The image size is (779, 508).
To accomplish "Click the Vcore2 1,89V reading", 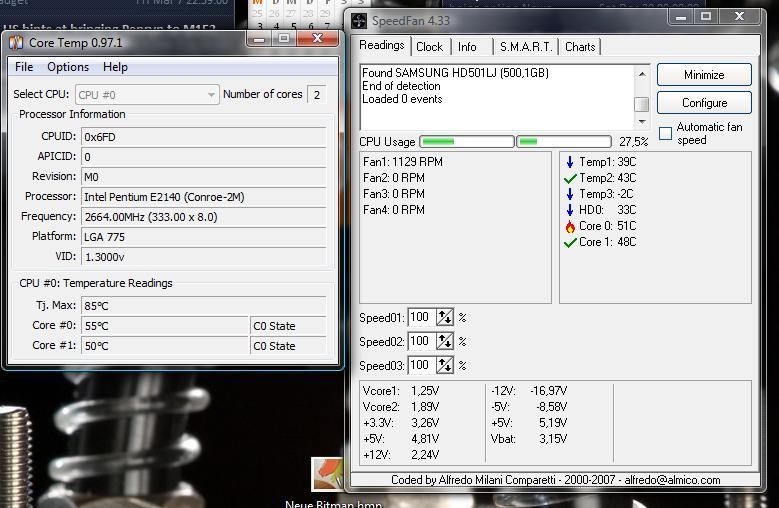I will coord(401,407).
